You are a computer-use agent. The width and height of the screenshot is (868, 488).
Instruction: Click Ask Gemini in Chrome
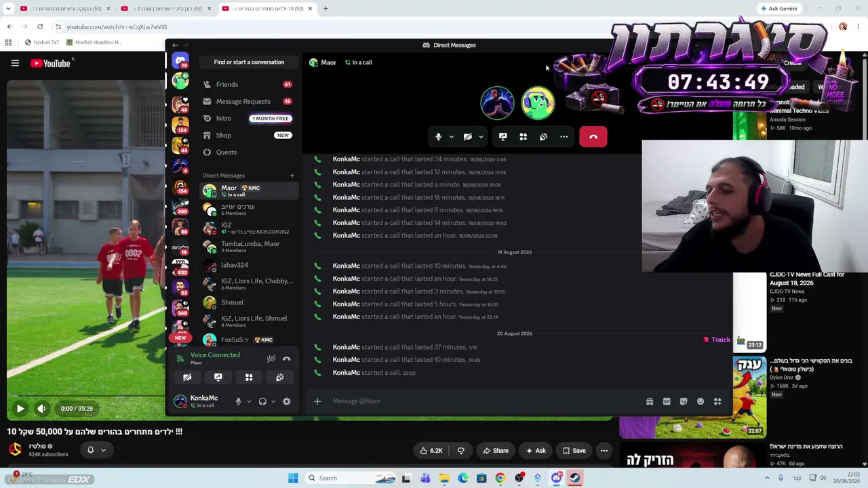(x=779, y=9)
